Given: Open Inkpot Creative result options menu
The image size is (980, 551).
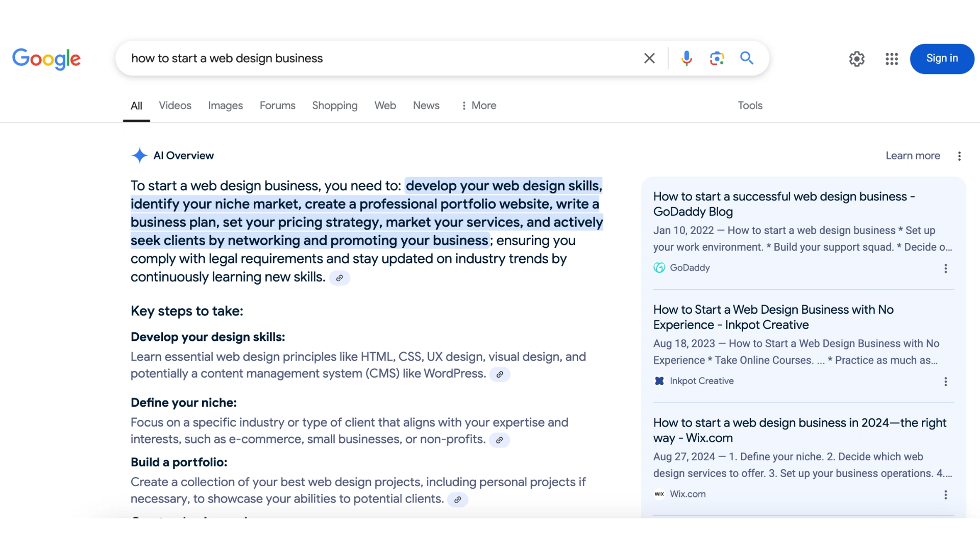Looking at the screenshot, I should click(x=945, y=382).
